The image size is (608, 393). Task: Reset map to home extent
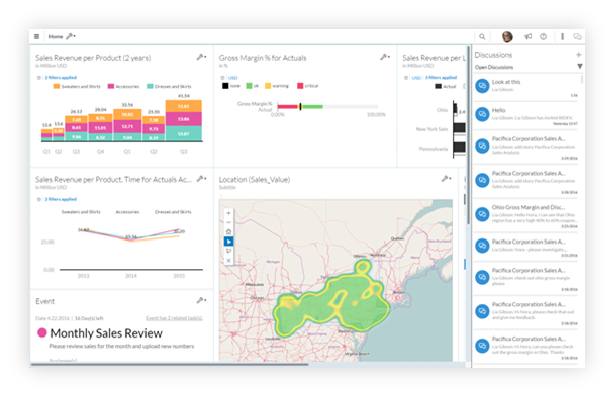coord(228,231)
